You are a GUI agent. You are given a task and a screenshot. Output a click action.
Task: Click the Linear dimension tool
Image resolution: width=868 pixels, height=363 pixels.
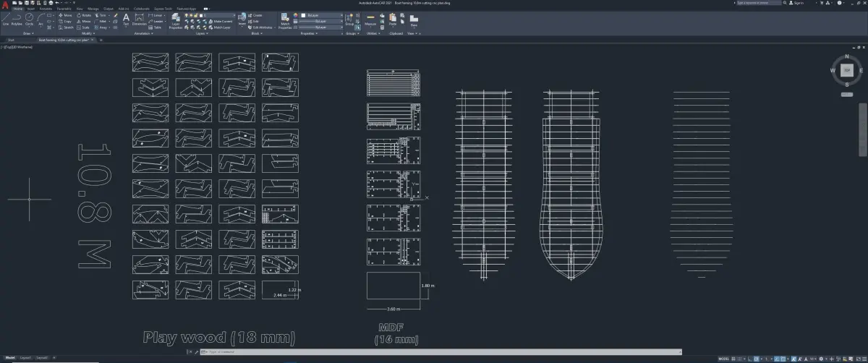(x=156, y=15)
